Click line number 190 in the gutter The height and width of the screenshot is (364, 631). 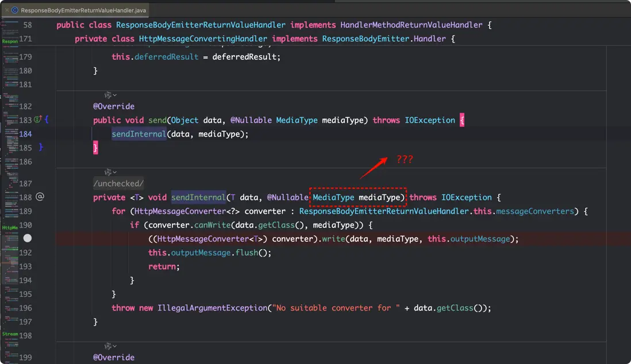25,225
